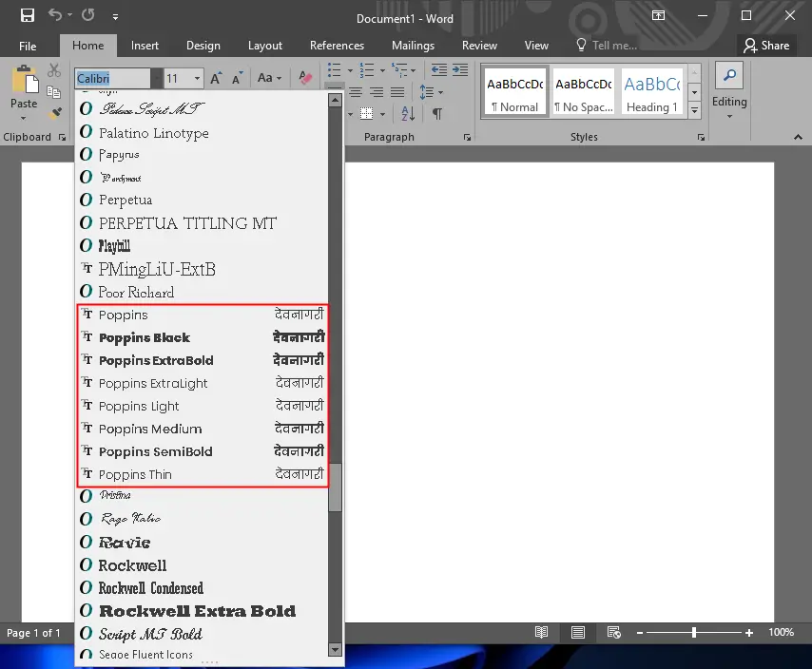812x669 pixels.
Task: Click the Copy icon
Action: pos(54,92)
